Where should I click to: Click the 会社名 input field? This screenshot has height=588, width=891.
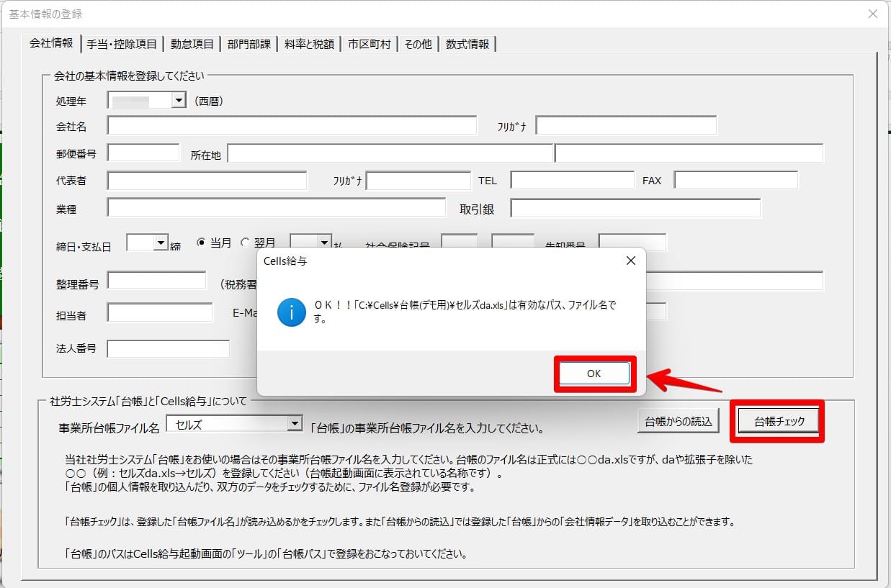[292, 126]
